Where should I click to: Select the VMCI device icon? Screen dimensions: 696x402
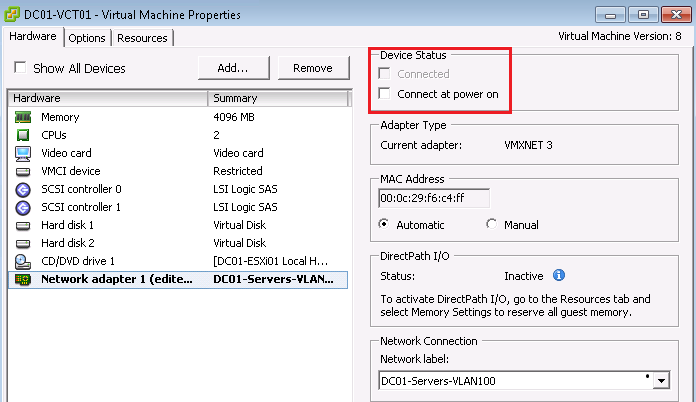click(x=23, y=171)
